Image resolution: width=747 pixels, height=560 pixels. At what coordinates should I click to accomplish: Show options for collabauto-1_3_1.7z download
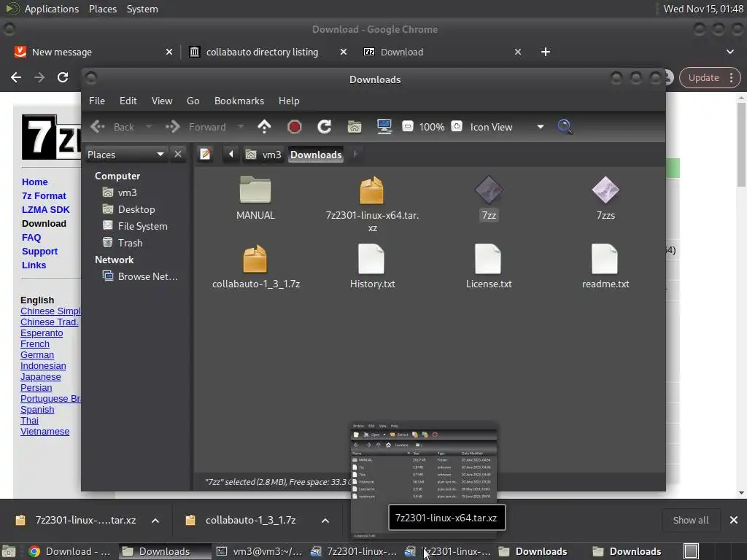point(325,521)
